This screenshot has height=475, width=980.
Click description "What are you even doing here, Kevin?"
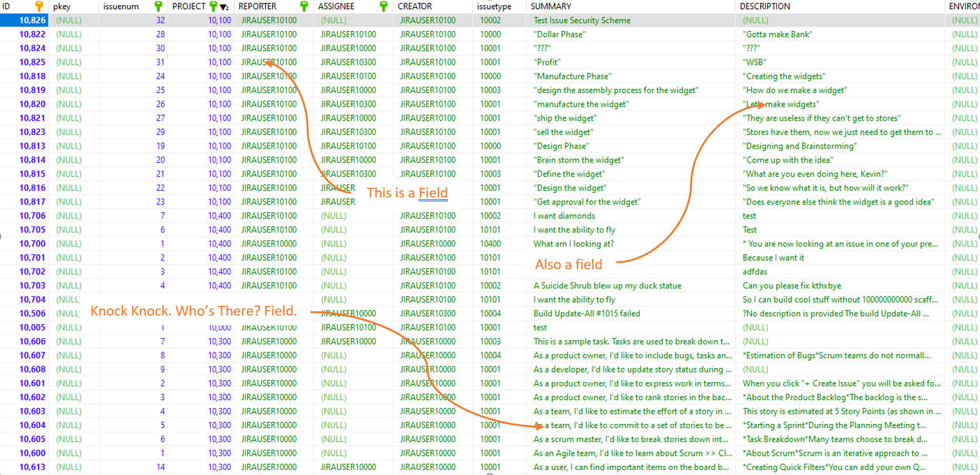(816, 174)
